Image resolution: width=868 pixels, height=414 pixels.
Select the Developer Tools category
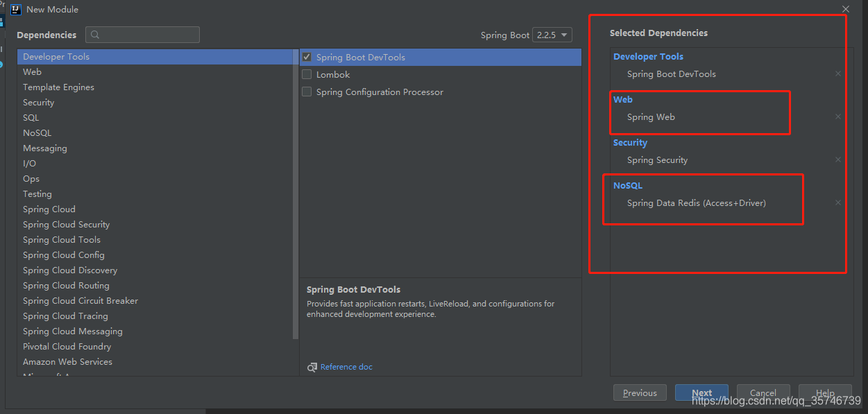click(155, 57)
